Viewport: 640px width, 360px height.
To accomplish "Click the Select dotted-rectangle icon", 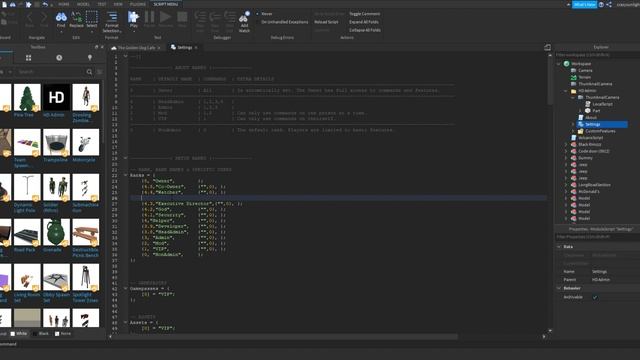I will click(92, 17).
